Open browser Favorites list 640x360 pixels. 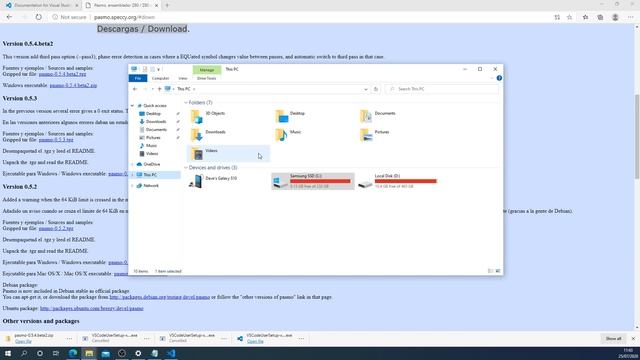tap(585, 17)
